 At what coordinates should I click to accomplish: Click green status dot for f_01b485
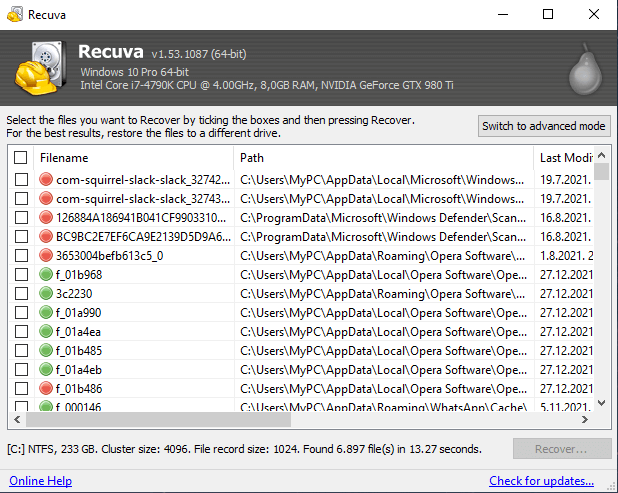pyautogui.click(x=46, y=350)
